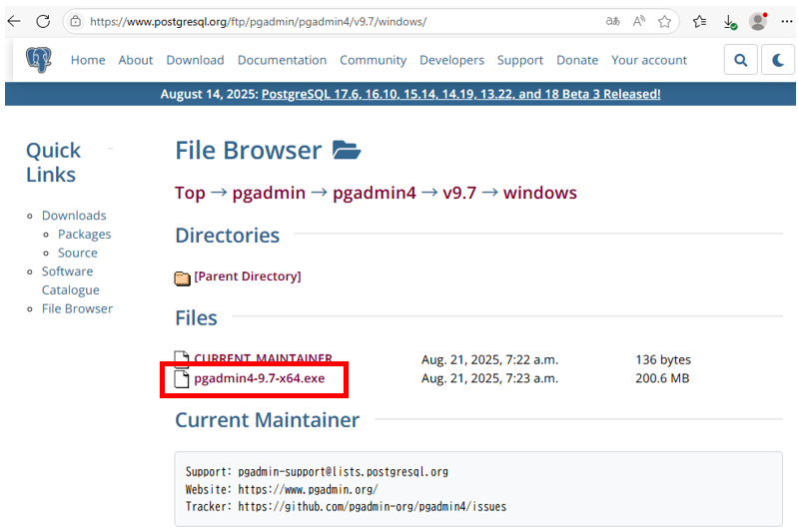Add page to favorites star
Screen dimensions: 798x532
point(664,21)
